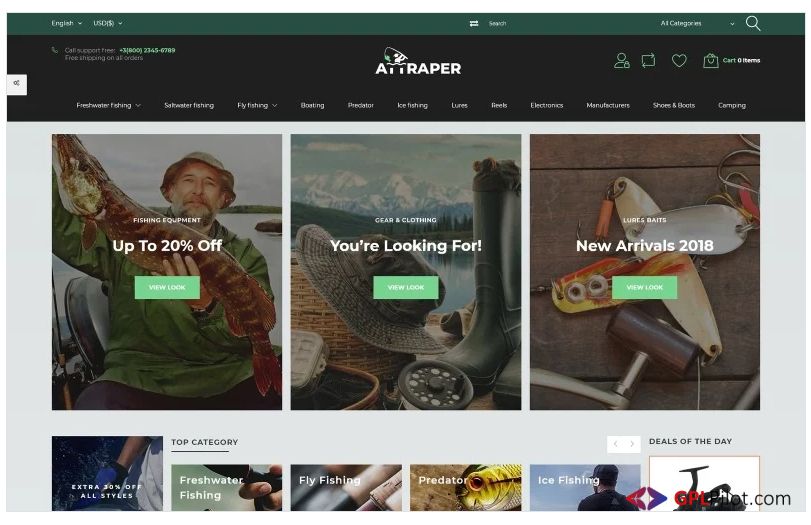Open the Extra 30% Off All Styles banner
The image size is (811, 525).
coord(107,474)
